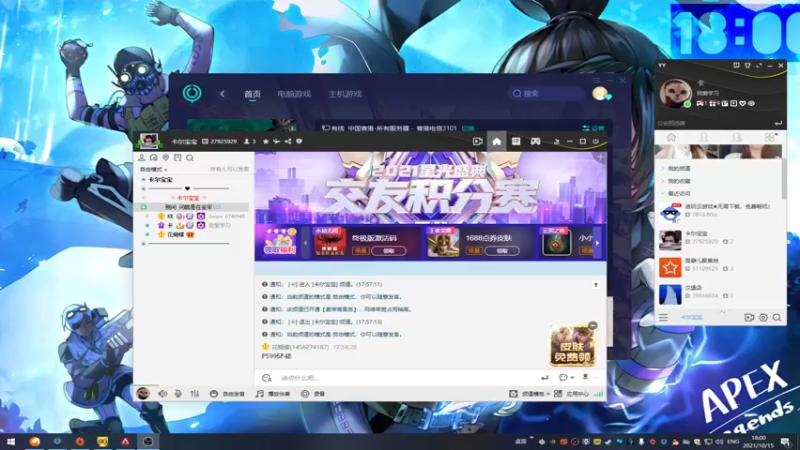
Task: Show next promo banner with right arrow
Action: coord(597,243)
